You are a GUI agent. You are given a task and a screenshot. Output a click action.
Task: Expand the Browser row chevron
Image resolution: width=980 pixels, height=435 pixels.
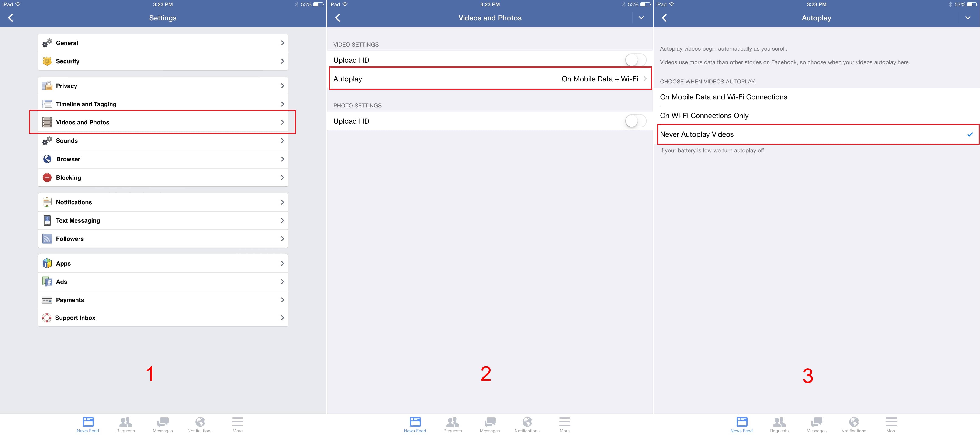pos(282,159)
